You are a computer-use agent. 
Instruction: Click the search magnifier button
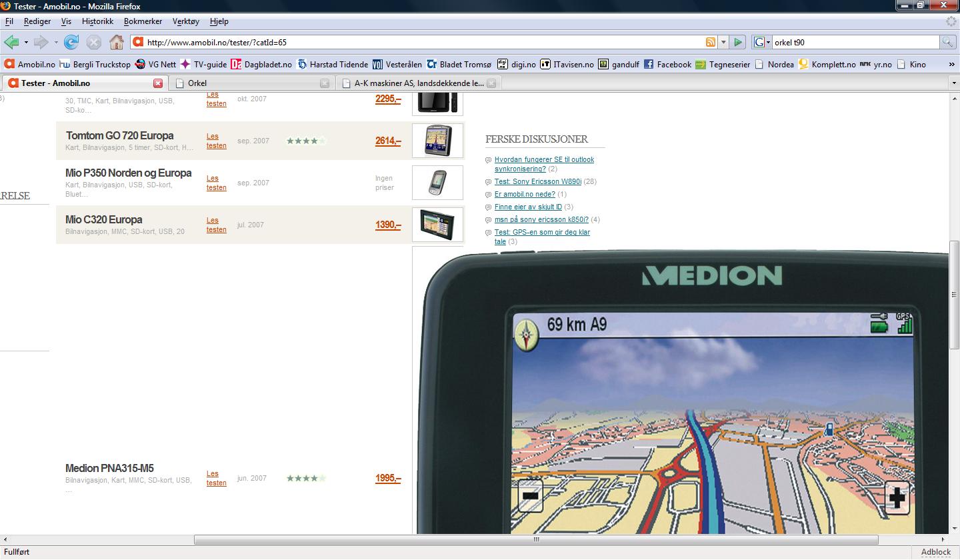947,42
